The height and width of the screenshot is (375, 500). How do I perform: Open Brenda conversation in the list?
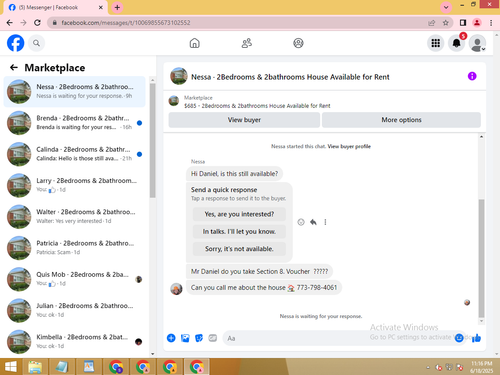(x=75, y=123)
